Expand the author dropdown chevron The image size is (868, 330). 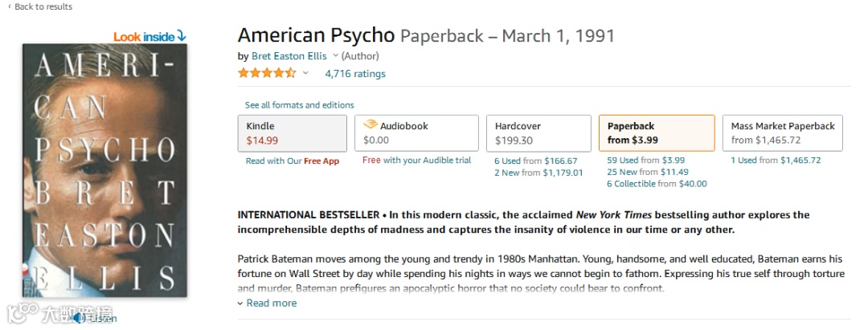click(336, 56)
